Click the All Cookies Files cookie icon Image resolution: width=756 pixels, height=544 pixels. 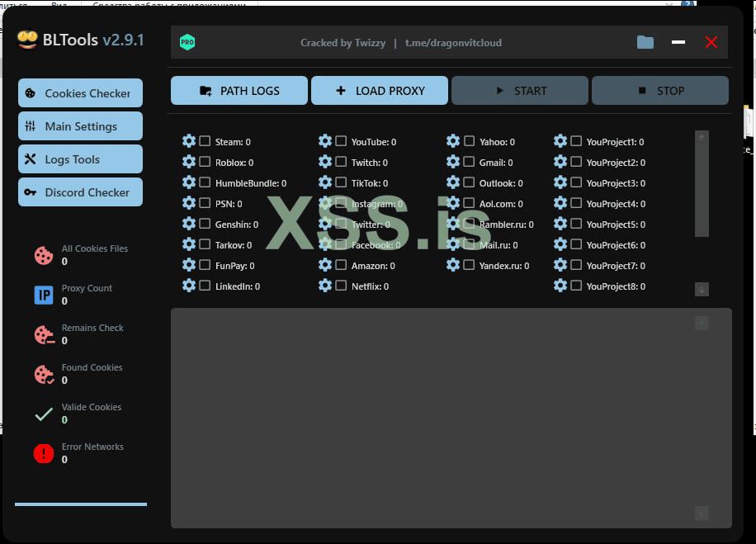[44, 256]
